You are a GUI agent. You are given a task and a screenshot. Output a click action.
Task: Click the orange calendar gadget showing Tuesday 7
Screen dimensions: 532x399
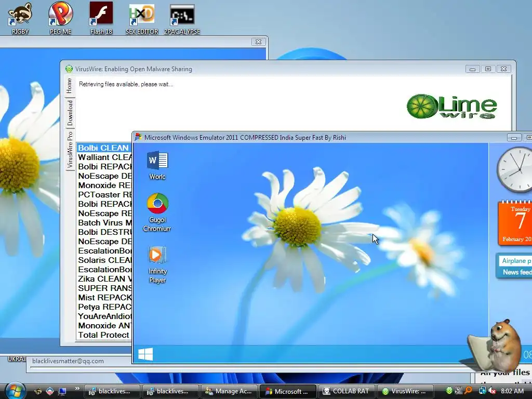[x=515, y=222]
